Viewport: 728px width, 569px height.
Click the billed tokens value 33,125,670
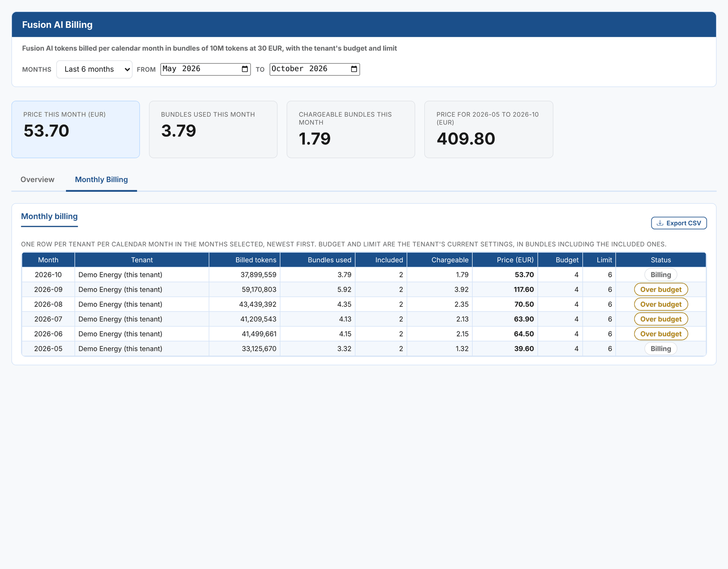[x=259, y=349]
